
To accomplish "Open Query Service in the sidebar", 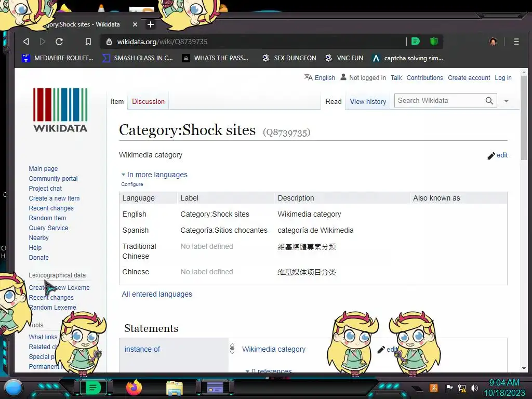I will tap(48, 228).
